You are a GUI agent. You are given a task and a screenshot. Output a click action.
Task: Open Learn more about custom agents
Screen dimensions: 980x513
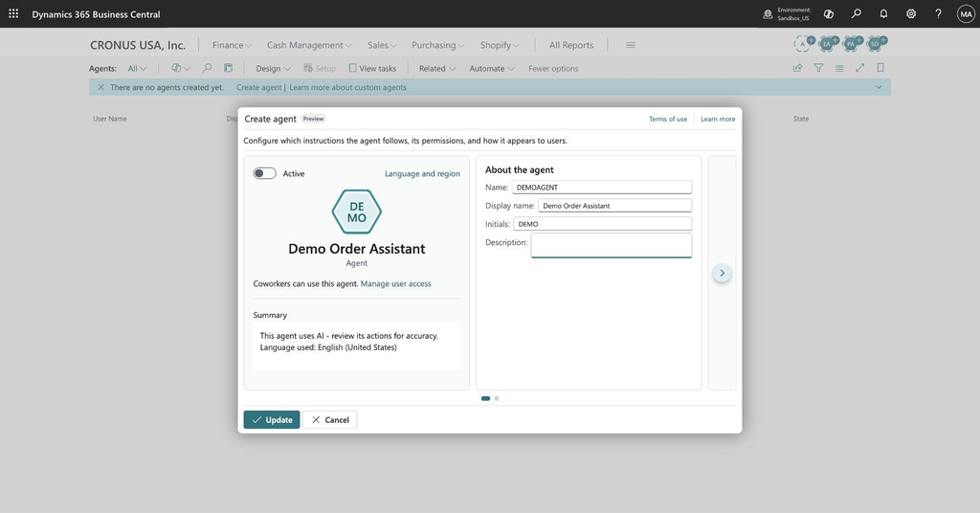(347, 87)
